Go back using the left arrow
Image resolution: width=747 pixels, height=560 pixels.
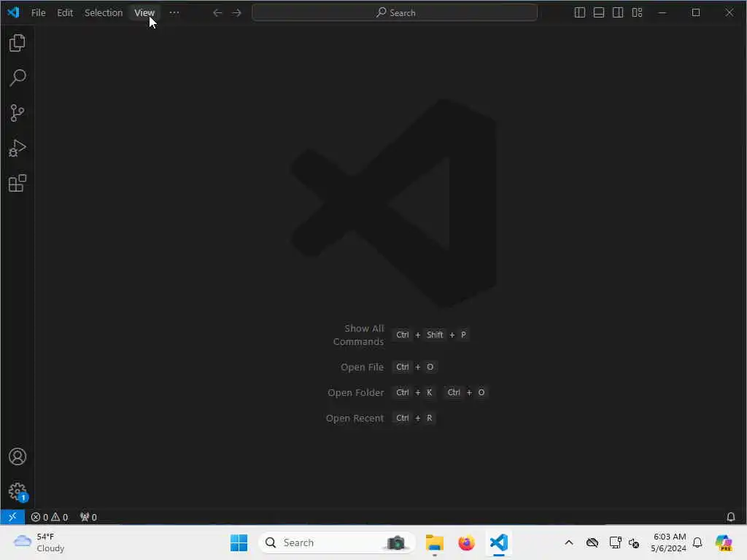pyautogui.click(x=217, y=13)
